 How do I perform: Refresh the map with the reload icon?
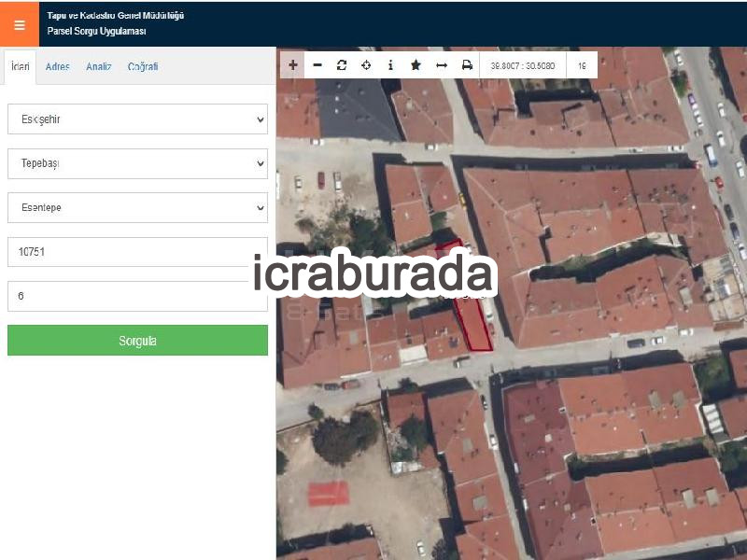(342, 65)
